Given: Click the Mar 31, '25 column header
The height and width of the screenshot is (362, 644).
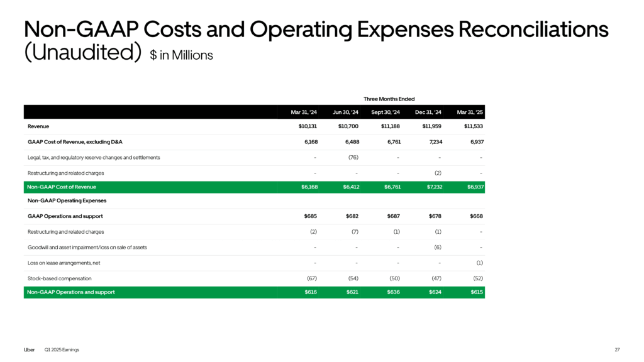Looking at the screenshot, I should tap(470, 112).
